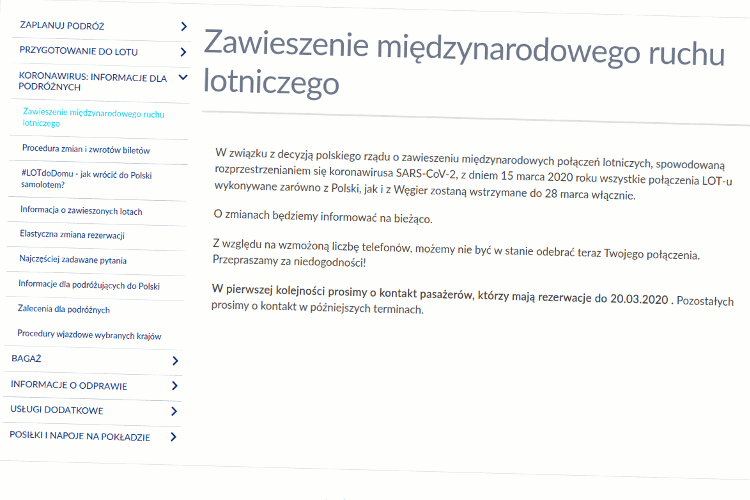750x500 pixels.
Task: Expand the USŁUGI DODATKOWE chevron
Action: (174, 411)
